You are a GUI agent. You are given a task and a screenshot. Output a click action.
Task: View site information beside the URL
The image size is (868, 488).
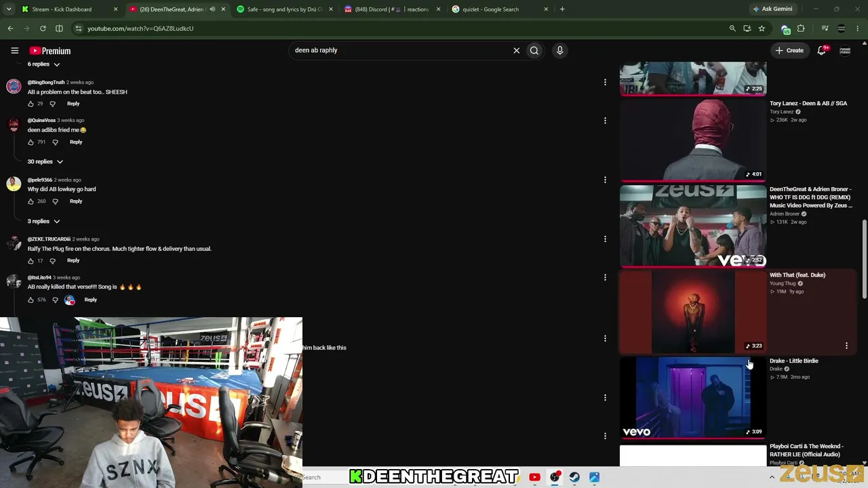[x=78, y=28]
